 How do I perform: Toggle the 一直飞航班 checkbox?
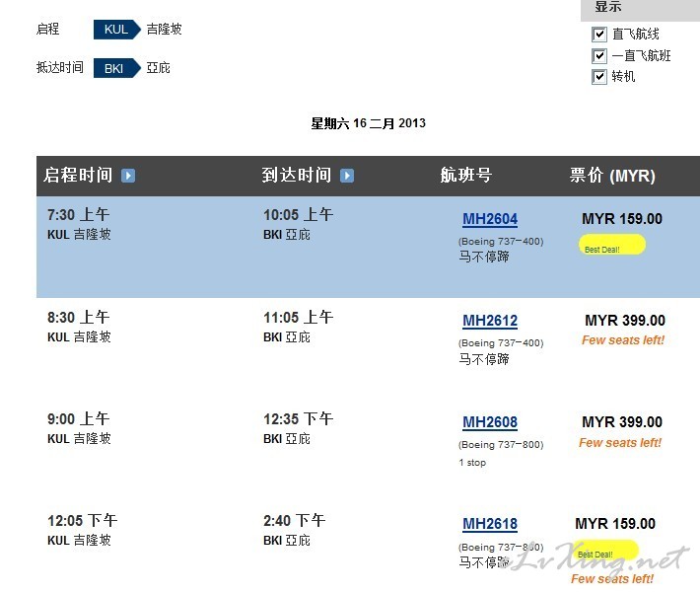click(599, 56)
